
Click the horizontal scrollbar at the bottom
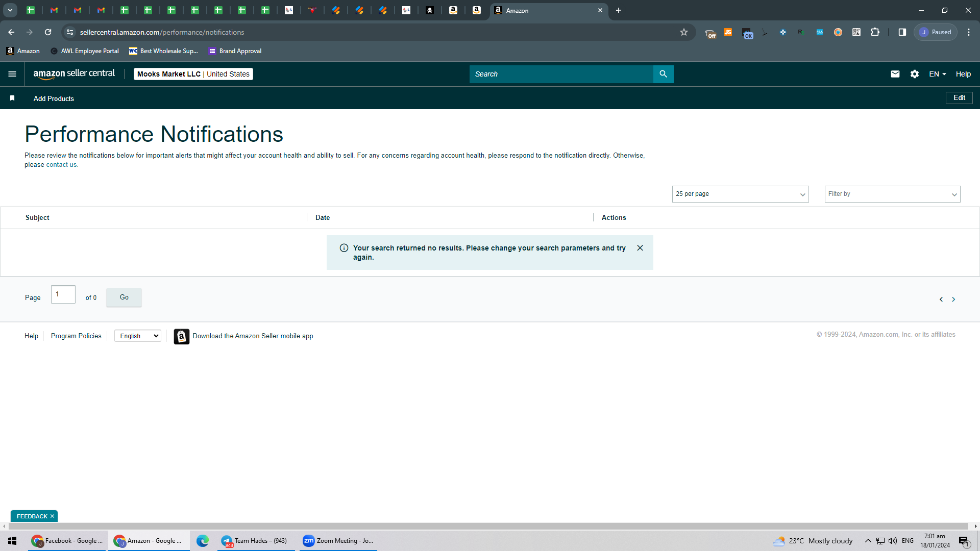(487, 526)
